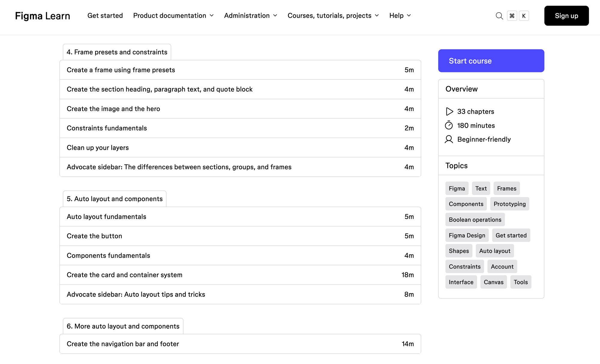Click the Figma topic tag
Viewport: 600px width, 364px height.
coord(457,188)
